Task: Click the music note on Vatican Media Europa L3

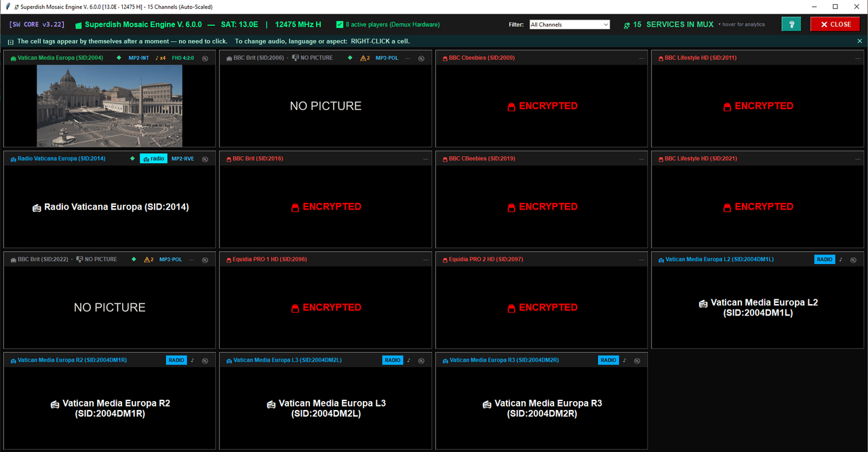Action: tap(408, 360)
